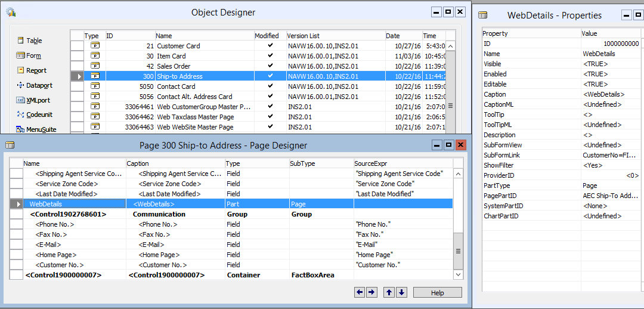Click the Page Designer scrollbar down arrow
The height and width of the screenshot is (309, 644).
[x=458, y=274]
